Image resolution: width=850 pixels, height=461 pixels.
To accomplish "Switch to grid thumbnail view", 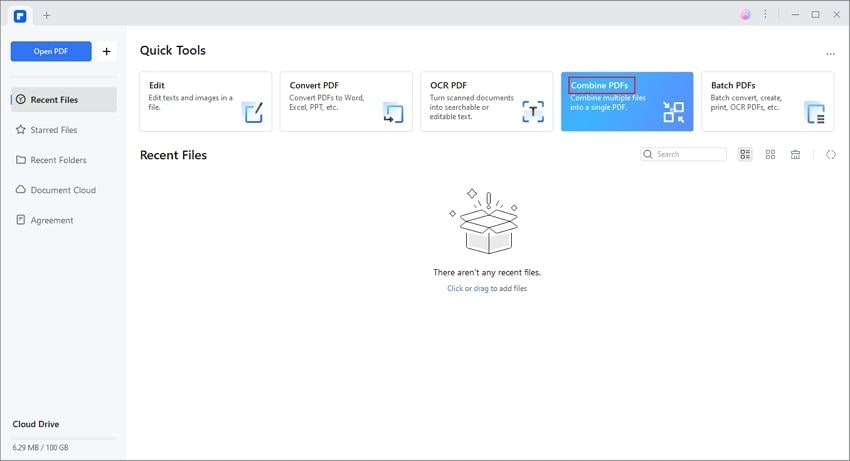I will click(770, 155).
